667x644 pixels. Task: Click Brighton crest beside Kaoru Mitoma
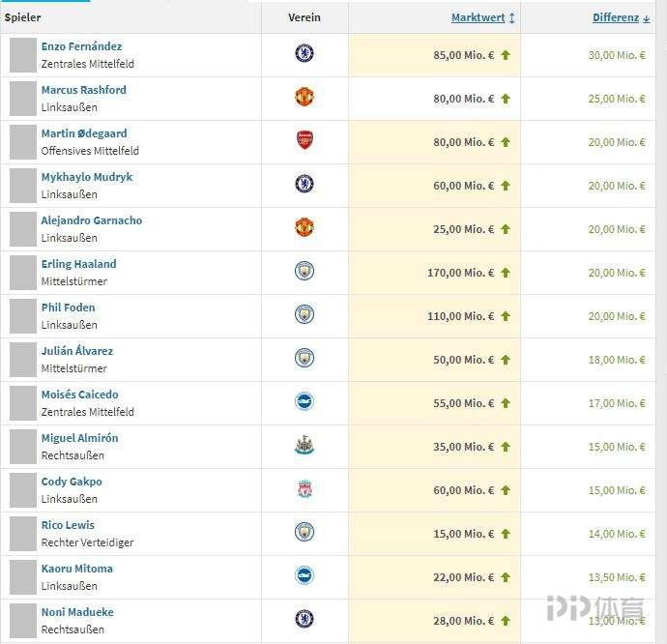pos(304,575)
